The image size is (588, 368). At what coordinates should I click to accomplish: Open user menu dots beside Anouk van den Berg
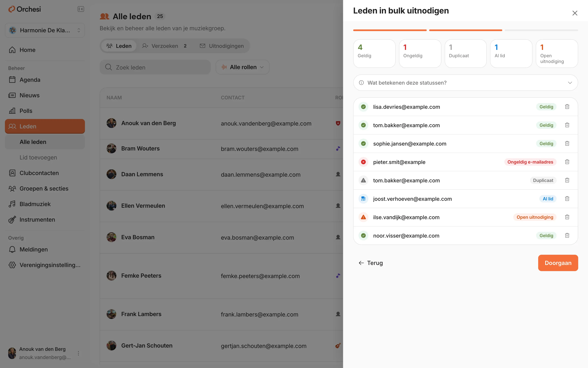click(78, 353)
